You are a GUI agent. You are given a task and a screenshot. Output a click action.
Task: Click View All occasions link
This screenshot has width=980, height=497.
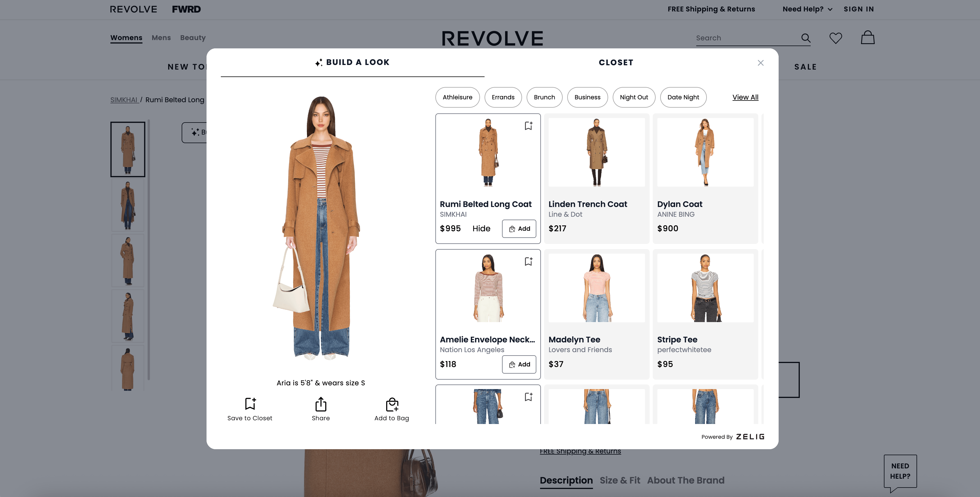(745, 97)
